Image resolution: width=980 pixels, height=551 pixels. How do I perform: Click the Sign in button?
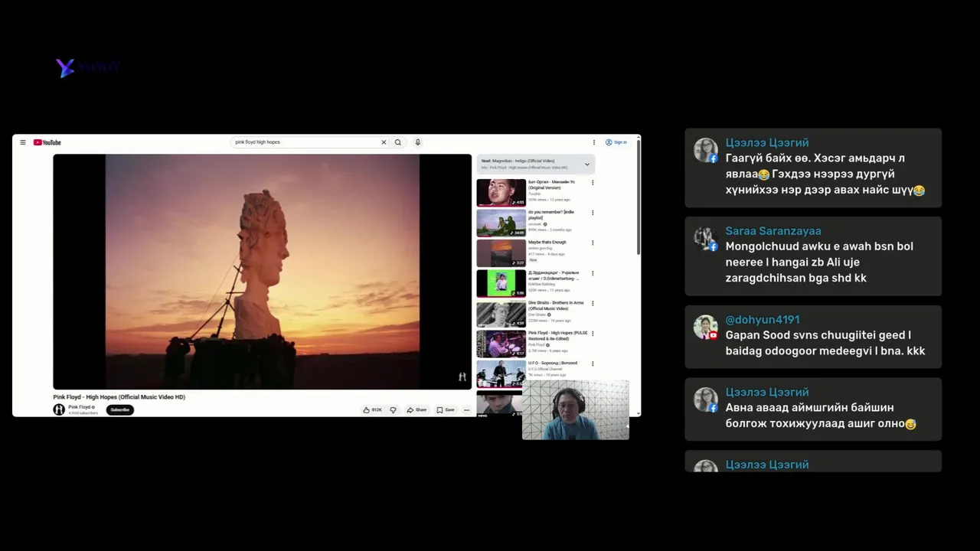coord(616,142)
